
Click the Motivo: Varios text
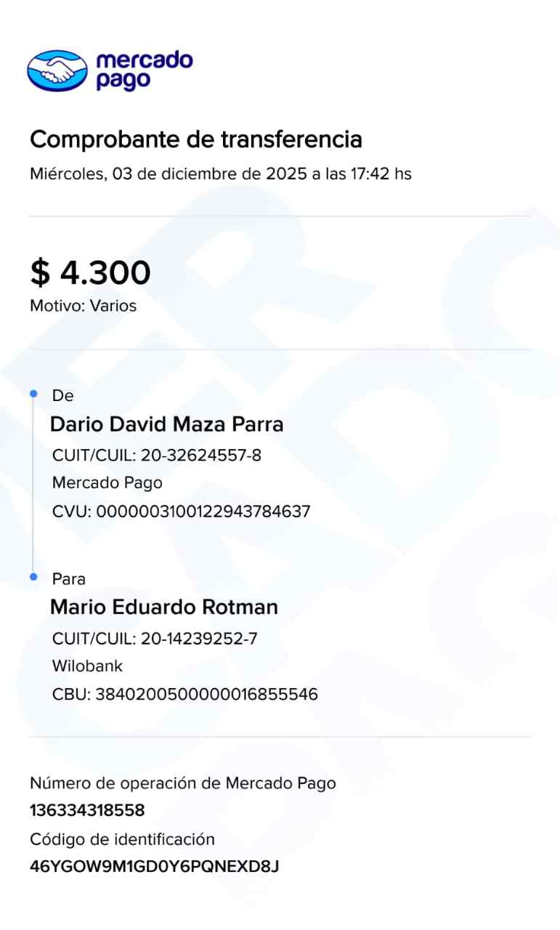[83, 306]
